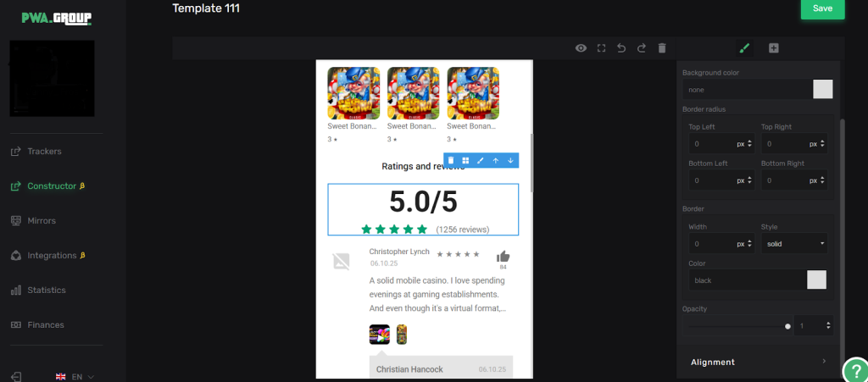Enter fullscreen mode in editor toolbar
The image size is (868, 382).
click(601, 48)
